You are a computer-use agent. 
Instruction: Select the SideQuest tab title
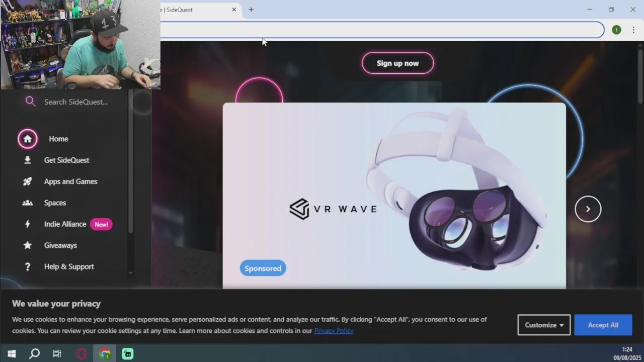click(177, 10)
